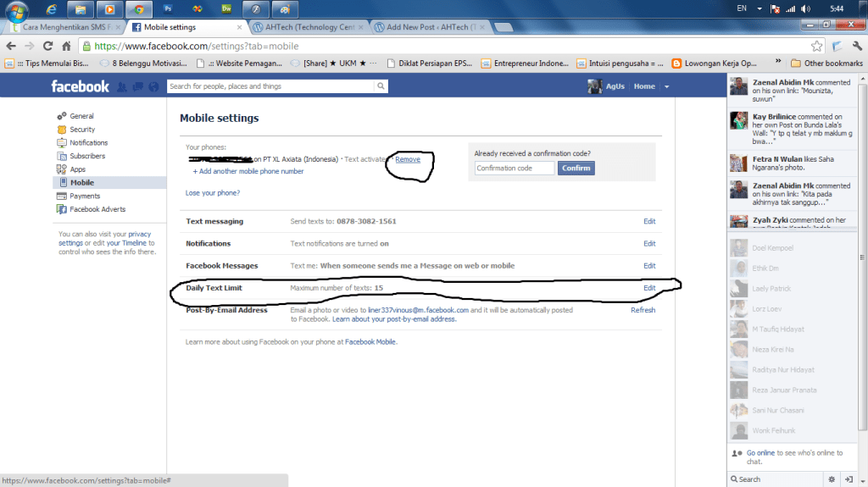Go back with browser back arrow

[11, 46]
